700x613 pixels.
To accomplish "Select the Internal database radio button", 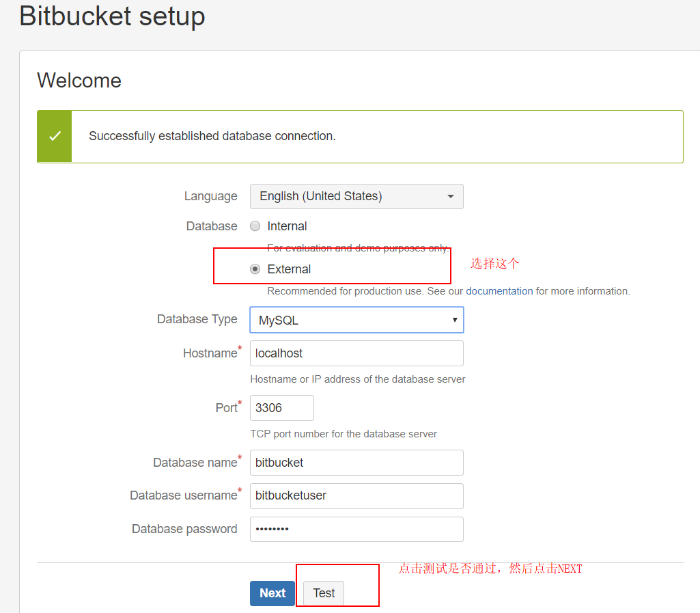I will 255,226.
